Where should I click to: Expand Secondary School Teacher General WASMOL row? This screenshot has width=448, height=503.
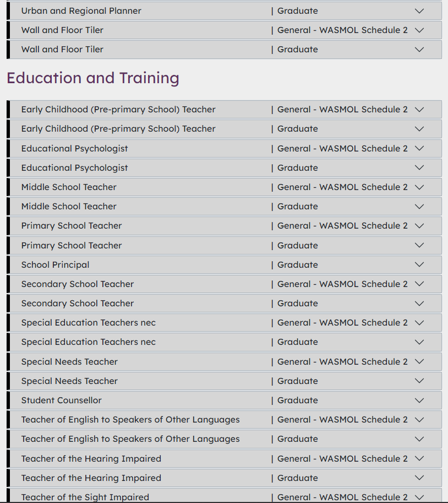[x=419, y=284]
